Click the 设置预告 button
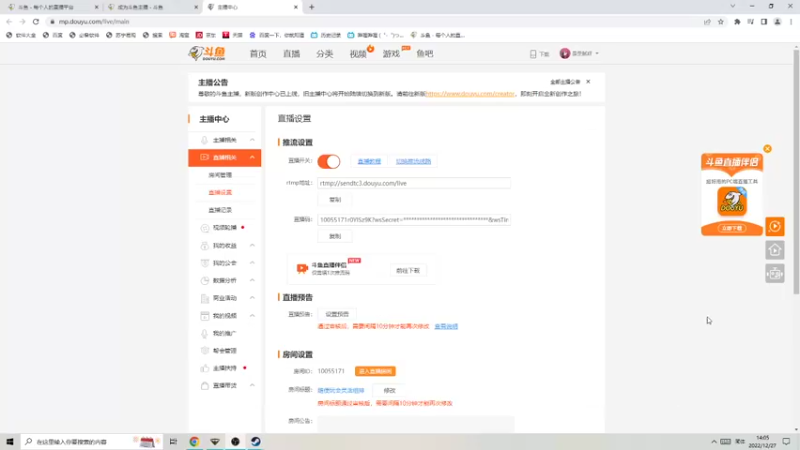 coord(337,314)
